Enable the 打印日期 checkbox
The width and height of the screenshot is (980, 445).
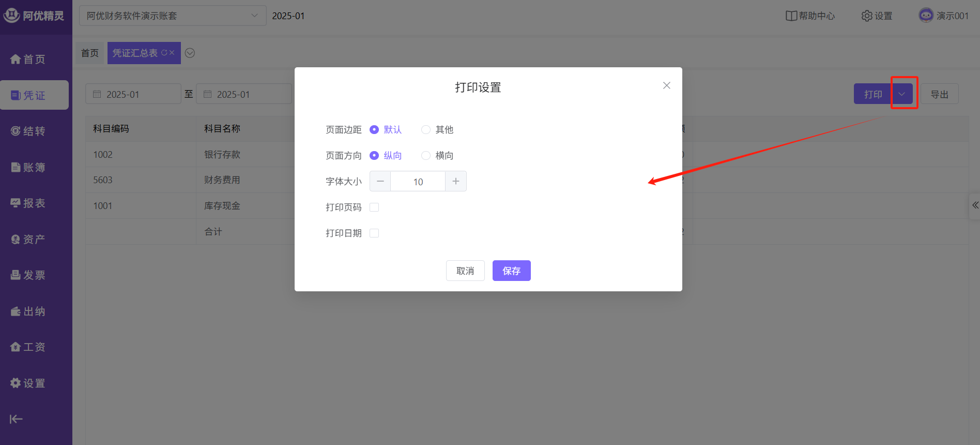pyautogui.click(x=374, y=233)
